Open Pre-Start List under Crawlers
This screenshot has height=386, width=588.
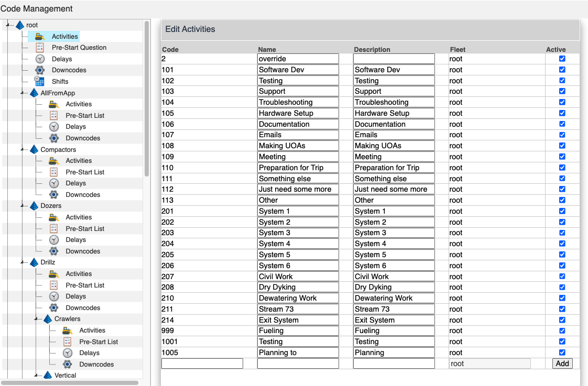99,342
